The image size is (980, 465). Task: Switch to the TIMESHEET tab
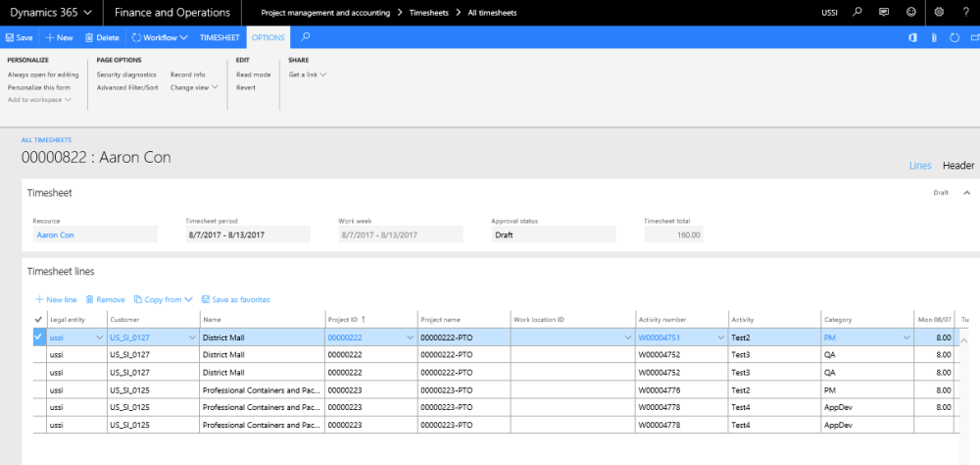click(x=220, y=37)
